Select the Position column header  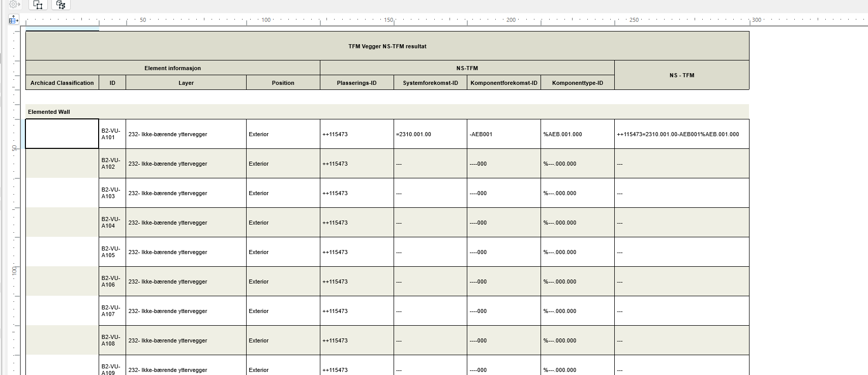[283, 83]
